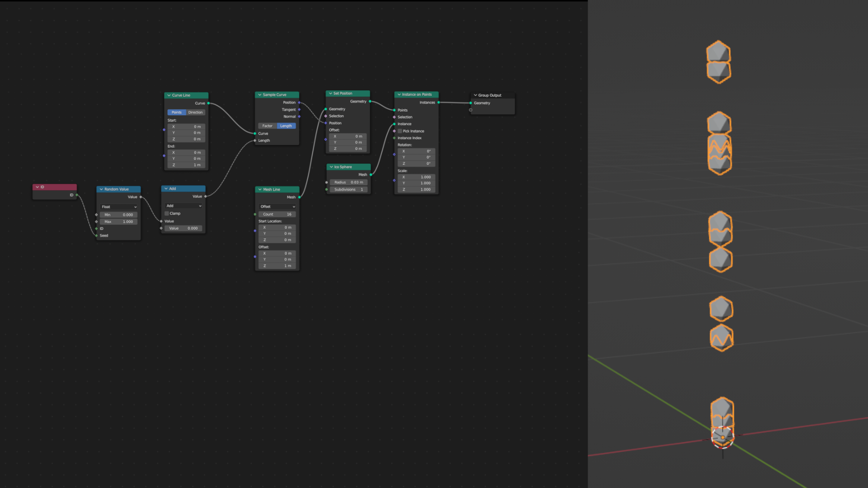The image size is (868, 488).
Task: Click the empty socket on Group Output
Action: tap(471, 110)
